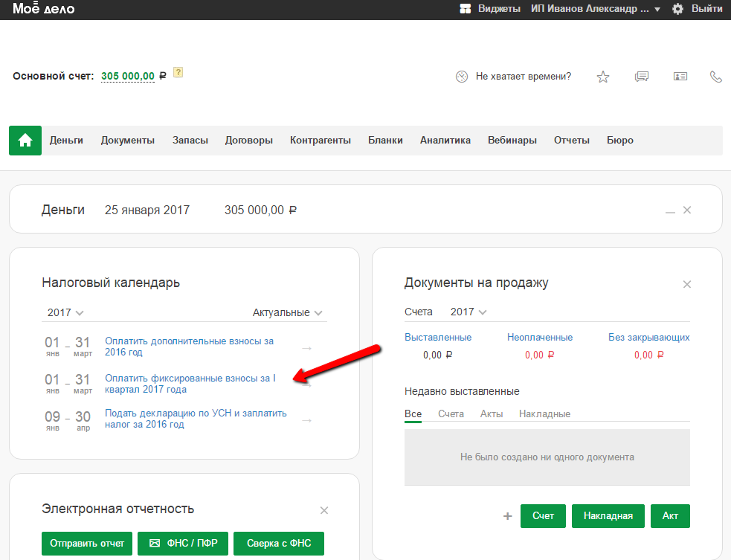This screenshot has height=560, width=731.
Task: Switch to the Акты tab
Action: point(492,414)
